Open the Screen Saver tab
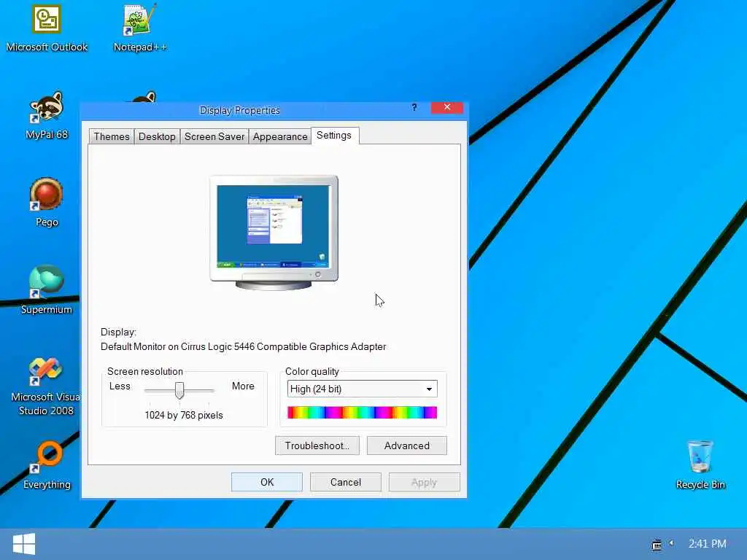 tap(214, 136)
